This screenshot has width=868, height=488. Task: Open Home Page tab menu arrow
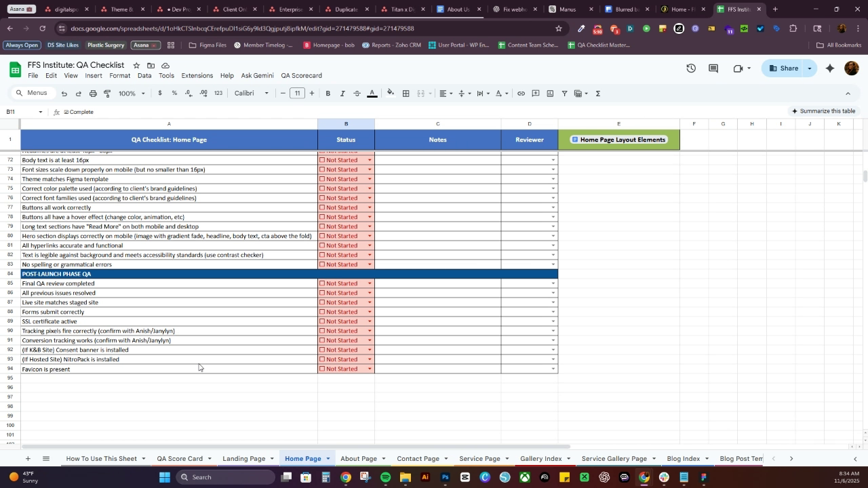pyautogui.click(x=328, y=459)
